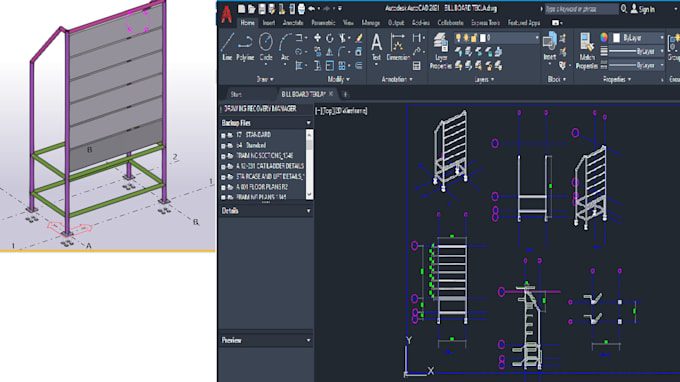Expand the Block panel dropdown
680x382 pixels.
tap(557, 79)
